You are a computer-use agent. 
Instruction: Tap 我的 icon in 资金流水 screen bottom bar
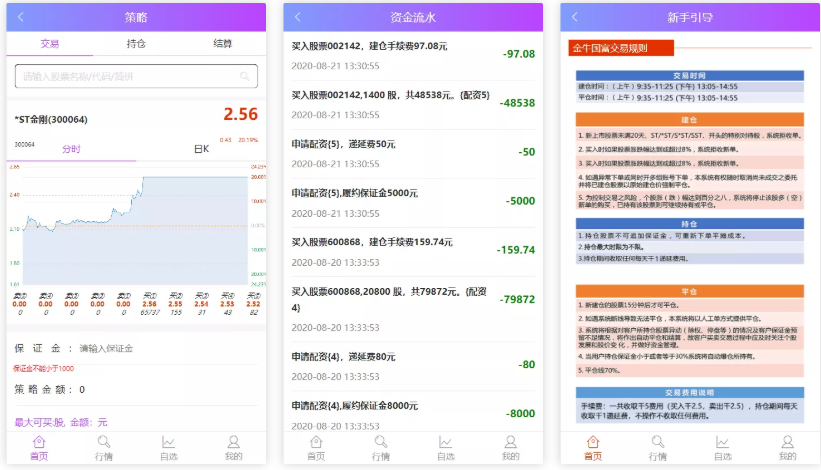tap(510, 446)
